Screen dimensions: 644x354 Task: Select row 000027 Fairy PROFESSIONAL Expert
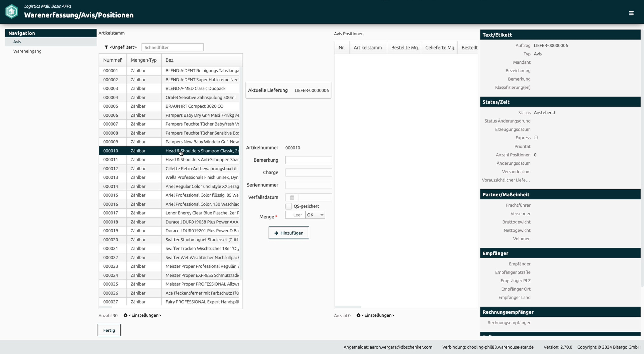(x=169, y=301)
